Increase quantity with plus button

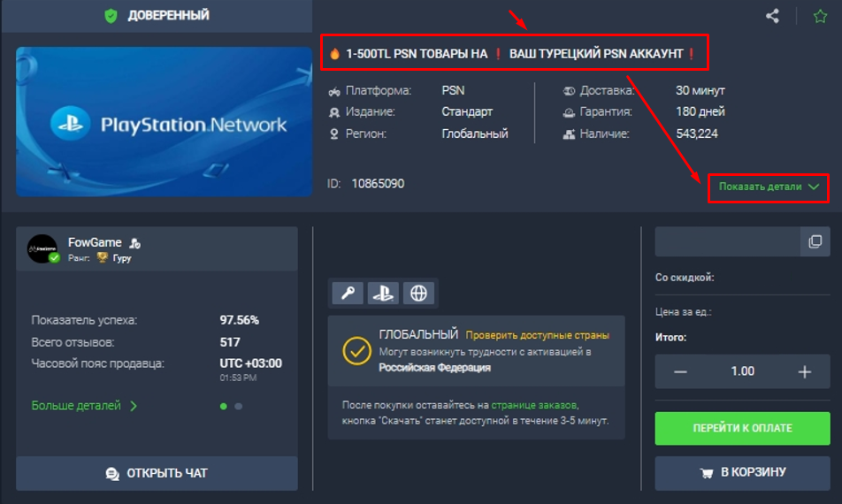click(x=805, y=371)
